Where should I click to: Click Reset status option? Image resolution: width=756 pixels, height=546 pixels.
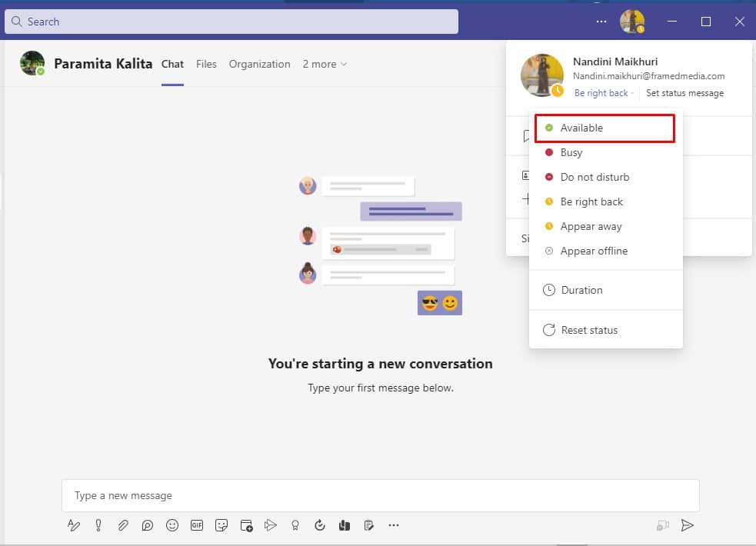click(588, 330)
